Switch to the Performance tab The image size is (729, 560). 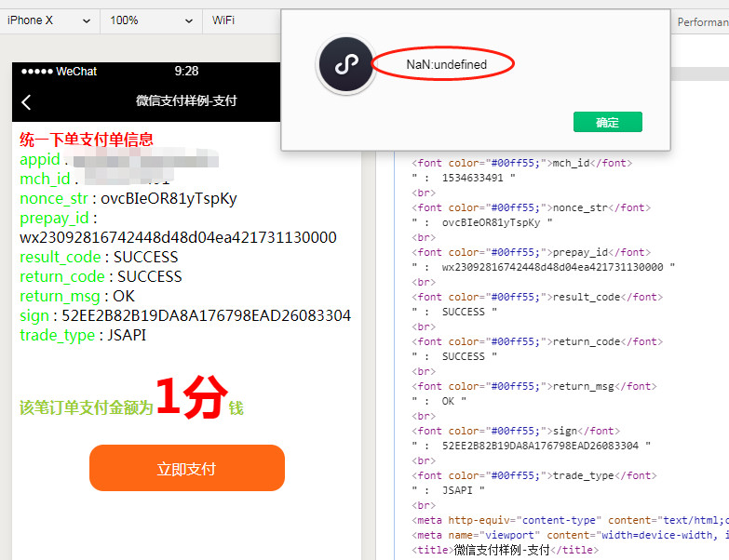(x=703, y=22)
